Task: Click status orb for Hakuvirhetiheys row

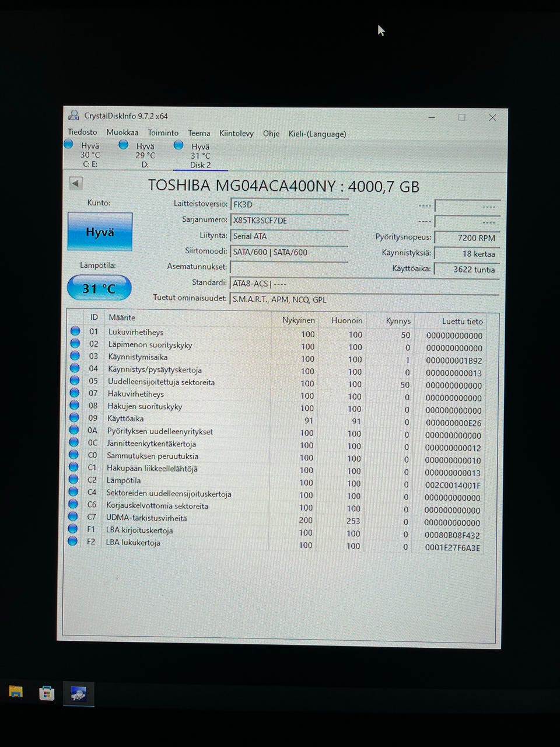Action: (x=75, y=393)
